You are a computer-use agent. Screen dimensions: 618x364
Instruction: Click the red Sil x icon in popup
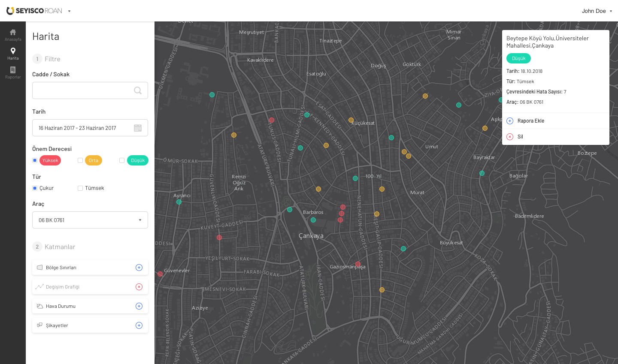tap(510, 137)
